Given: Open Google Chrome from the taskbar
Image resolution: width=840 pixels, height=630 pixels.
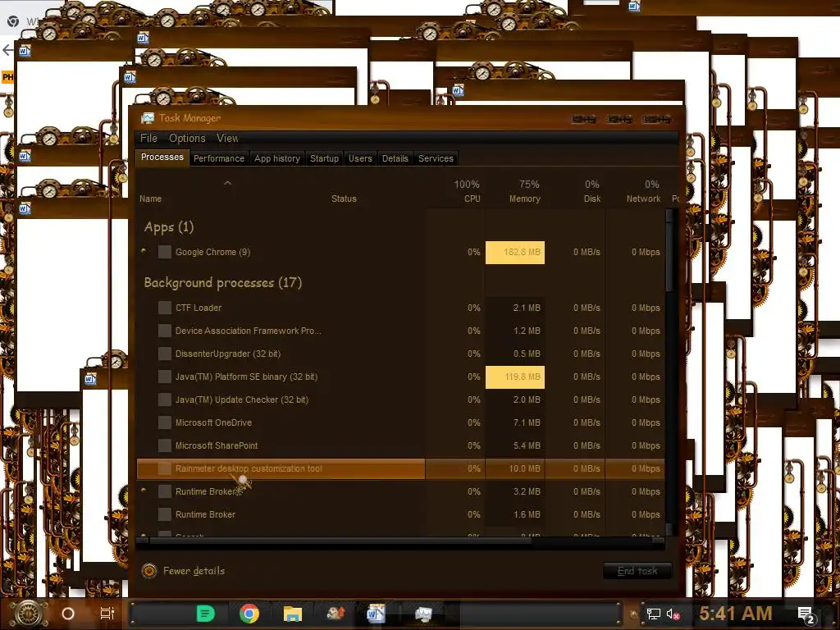Looking at the screenshot, I should pyautogui.click(x=249, y=614).
